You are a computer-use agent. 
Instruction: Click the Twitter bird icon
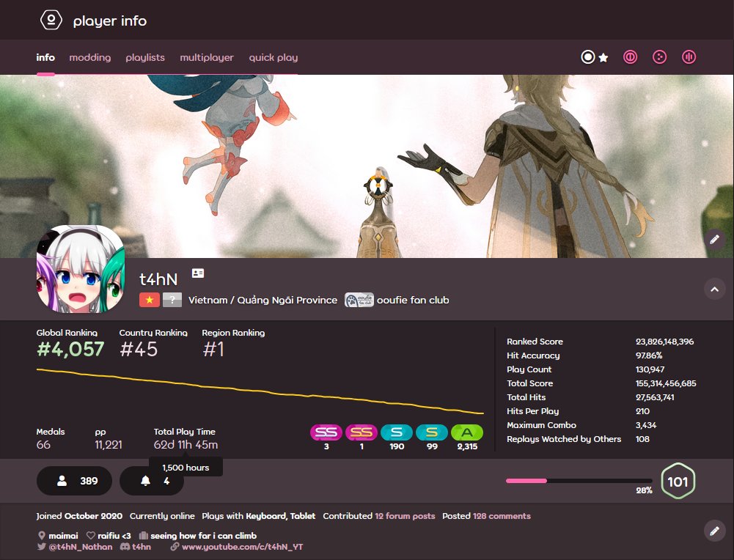tap(41, 546)
